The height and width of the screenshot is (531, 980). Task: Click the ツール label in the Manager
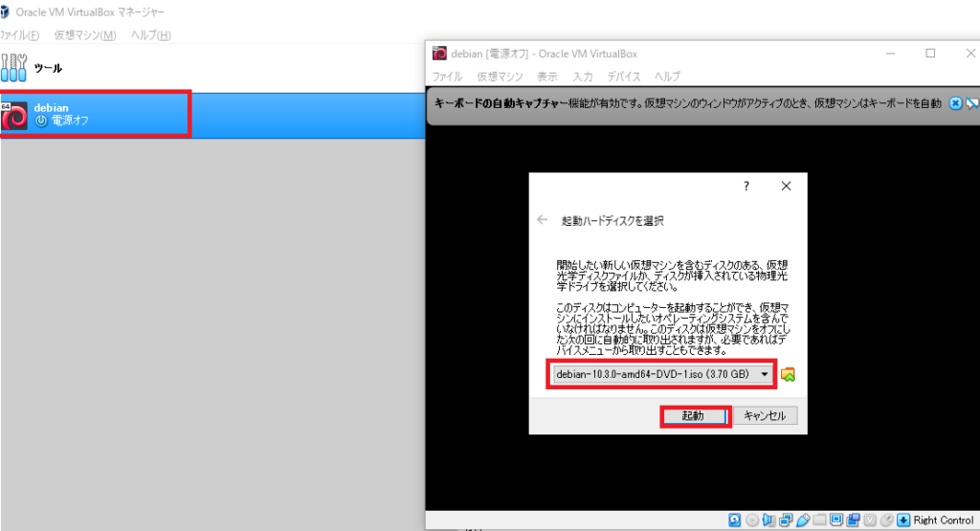point(48,68)
